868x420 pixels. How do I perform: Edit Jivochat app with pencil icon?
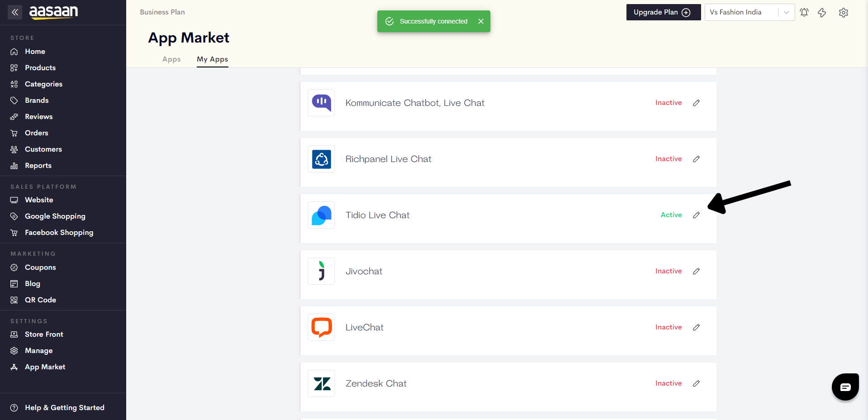696,271
